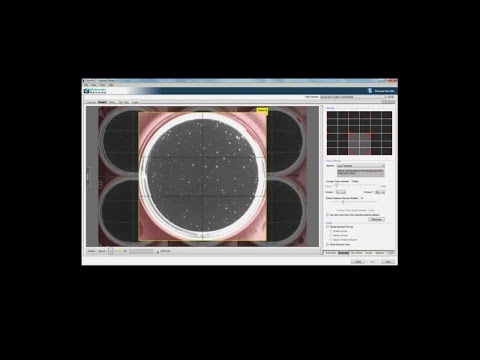Viewport: 480px width, 360px height.
Task: Toggle the third indented display checkbox
Action: pyautogui.click(x=331, y=240)
